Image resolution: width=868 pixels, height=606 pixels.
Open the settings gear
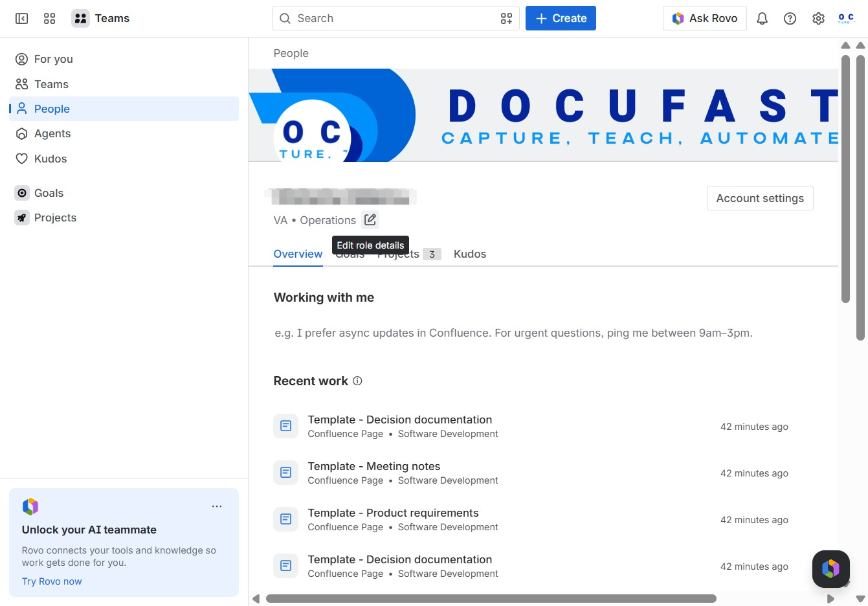(818, 19)
